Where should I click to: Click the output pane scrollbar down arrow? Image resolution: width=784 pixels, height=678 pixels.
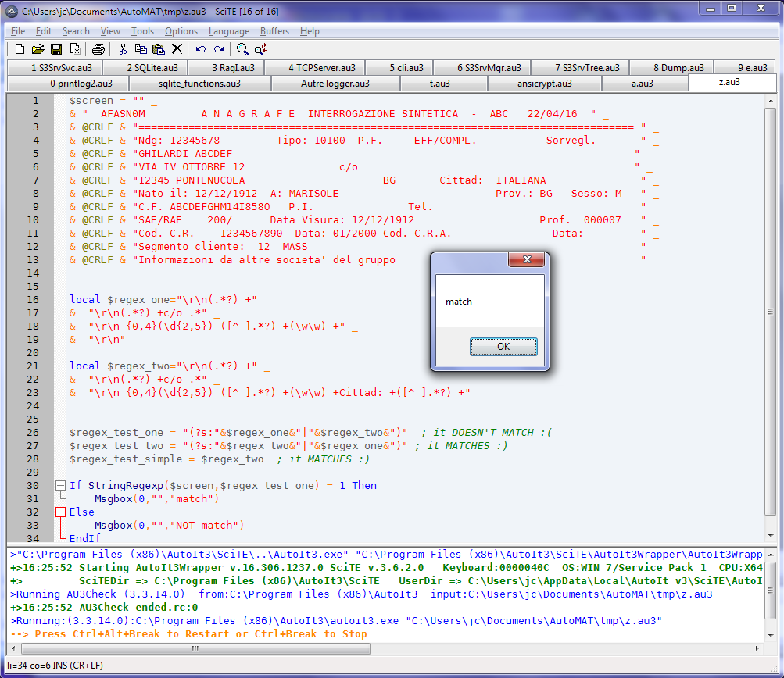pyautogui.click(x=770, y=636)
